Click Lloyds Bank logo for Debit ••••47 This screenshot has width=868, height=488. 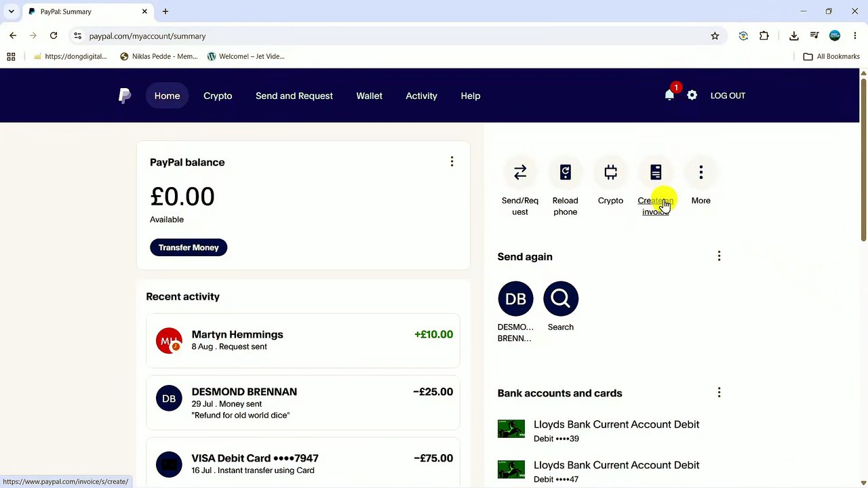pos(511,470)
